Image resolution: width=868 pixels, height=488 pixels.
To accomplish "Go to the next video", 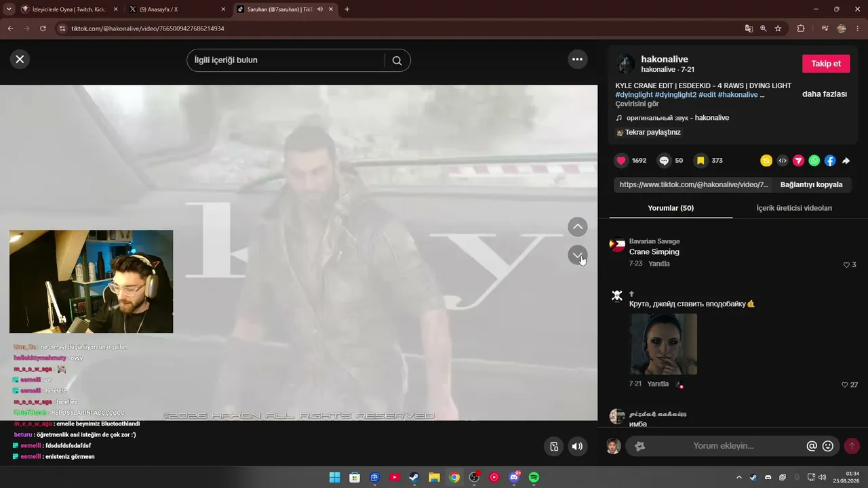I will (x=577, y=255).
